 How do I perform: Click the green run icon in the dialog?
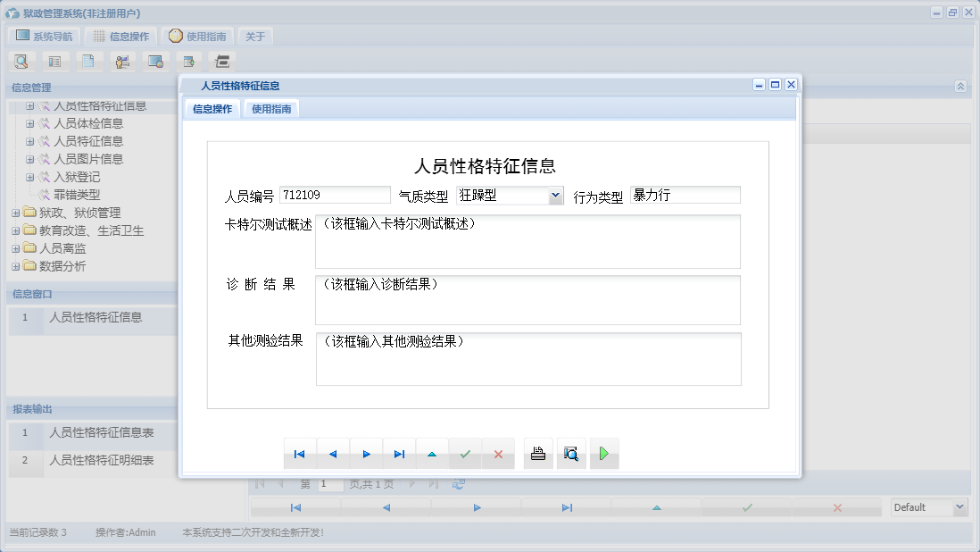(x=604, y=454)
